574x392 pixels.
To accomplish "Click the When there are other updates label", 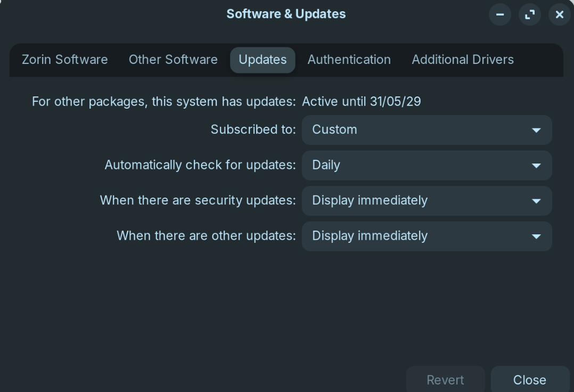I will click(x=206, y=236).
